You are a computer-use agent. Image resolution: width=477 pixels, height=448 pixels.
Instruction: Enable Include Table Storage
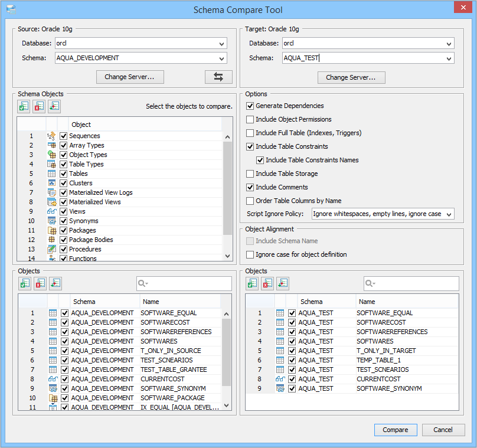(x=250, y=174)
